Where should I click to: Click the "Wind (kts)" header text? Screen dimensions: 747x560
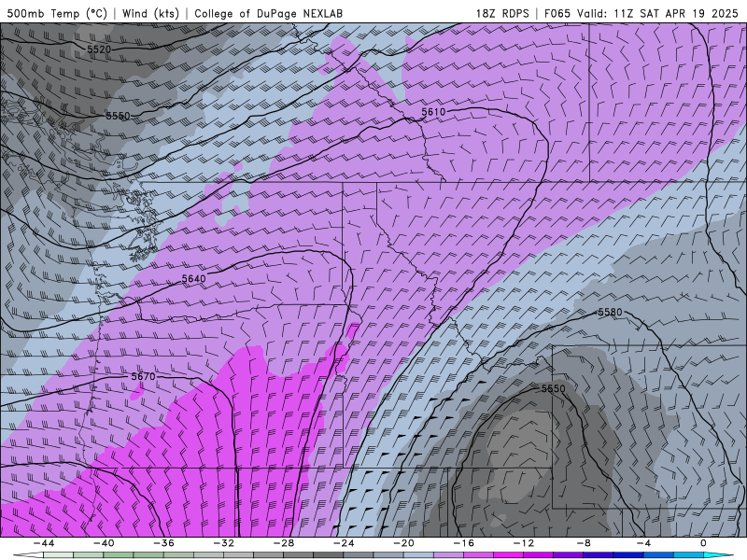point(150,13)
